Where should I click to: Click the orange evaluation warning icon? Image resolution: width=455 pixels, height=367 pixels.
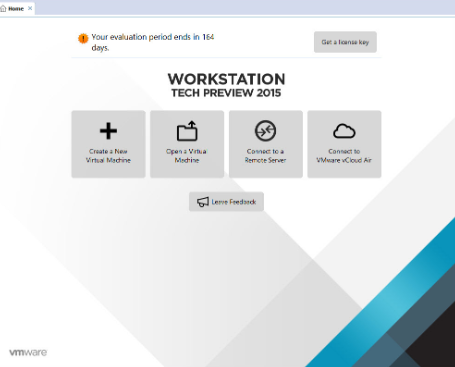(83, 38)
